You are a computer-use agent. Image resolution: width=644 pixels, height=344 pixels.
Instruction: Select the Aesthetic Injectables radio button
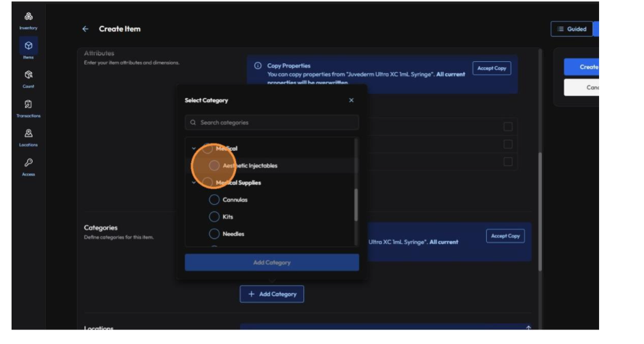[x=214, y=165]
